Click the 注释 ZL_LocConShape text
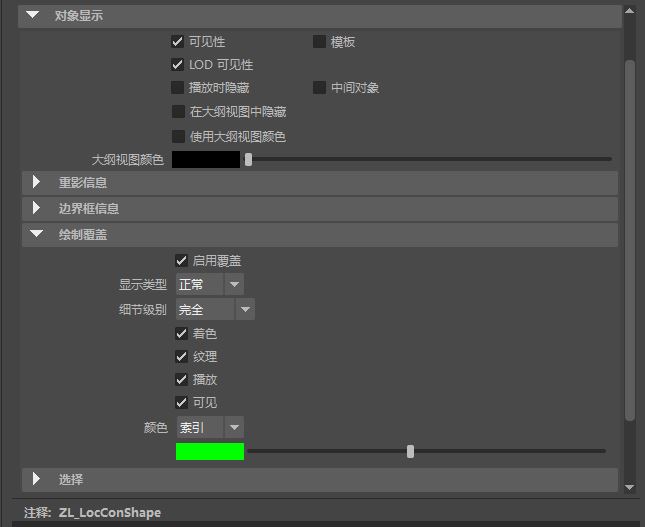Screen dimensions: 645x527 93,513
